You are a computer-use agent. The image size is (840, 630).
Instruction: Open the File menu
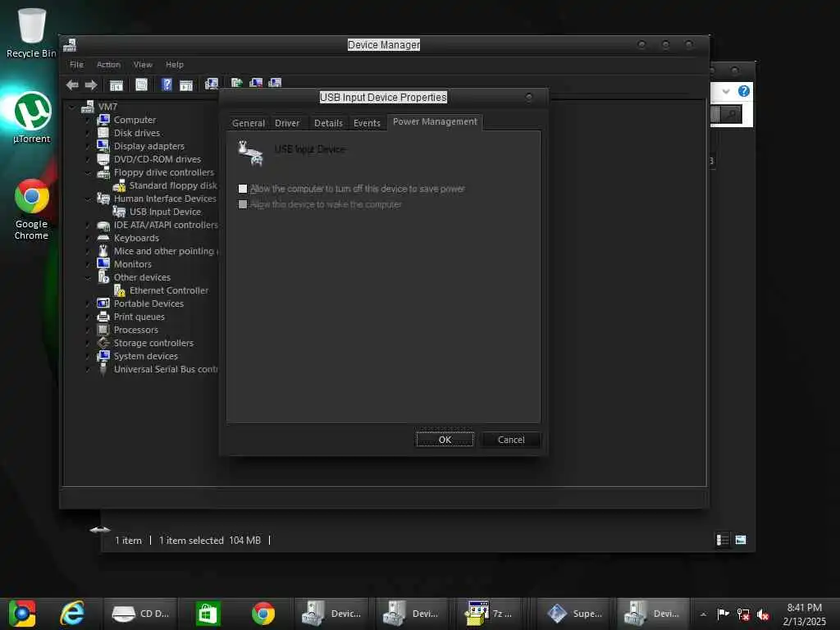click(76, 64)
